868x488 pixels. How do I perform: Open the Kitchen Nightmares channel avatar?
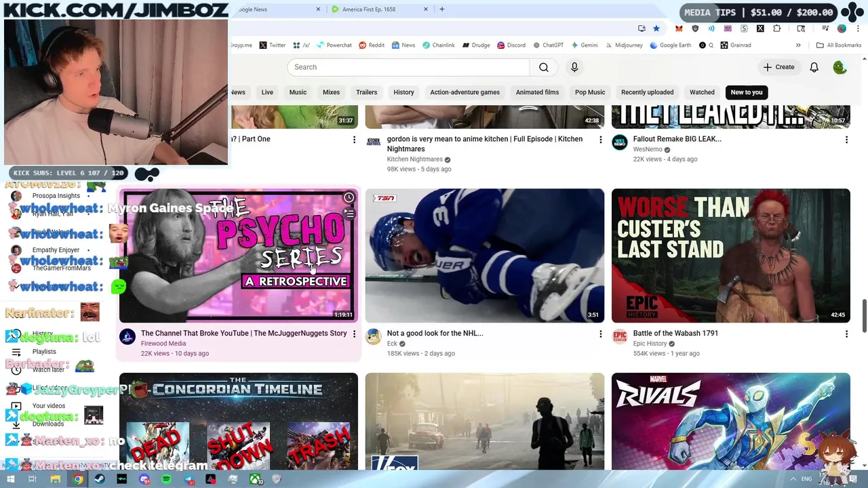coord(373,142)
